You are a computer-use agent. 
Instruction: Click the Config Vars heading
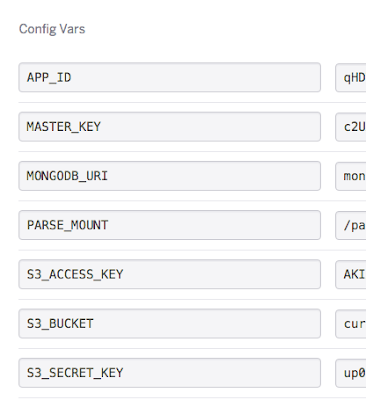coord(52,29)
